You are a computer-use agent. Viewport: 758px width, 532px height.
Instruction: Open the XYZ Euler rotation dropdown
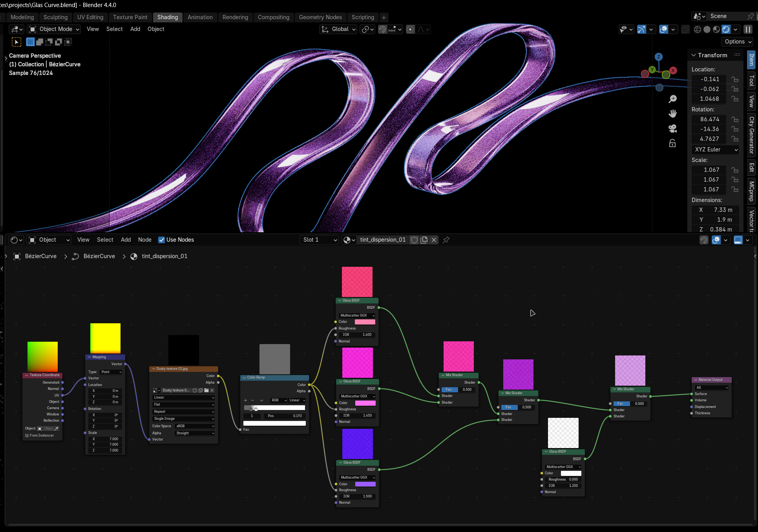coord(716,149)
